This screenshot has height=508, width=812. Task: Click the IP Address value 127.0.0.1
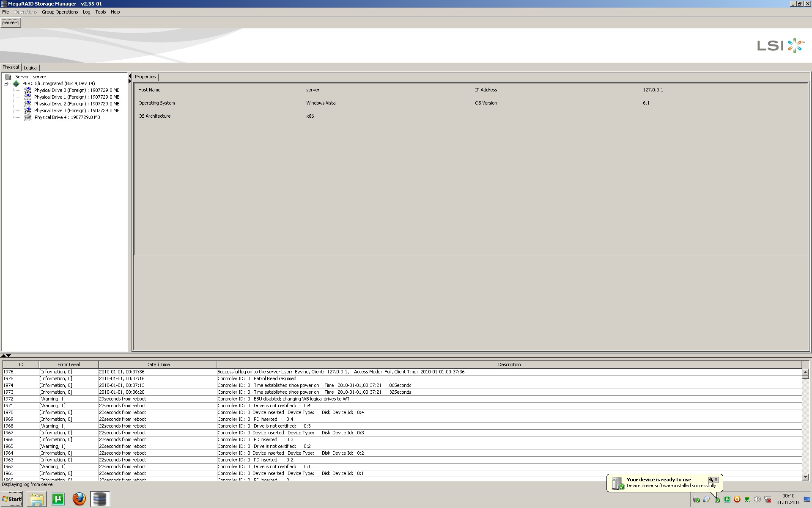[653, 90]
